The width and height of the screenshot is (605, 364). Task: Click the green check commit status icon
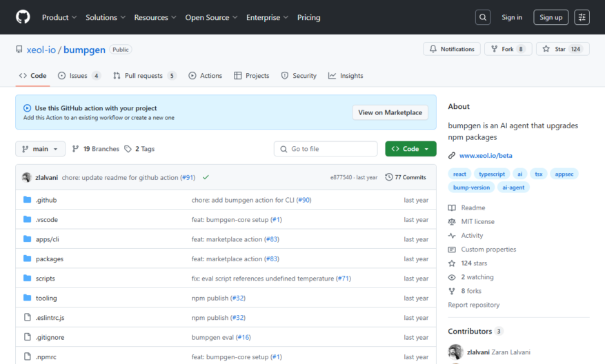coord(206,177)
